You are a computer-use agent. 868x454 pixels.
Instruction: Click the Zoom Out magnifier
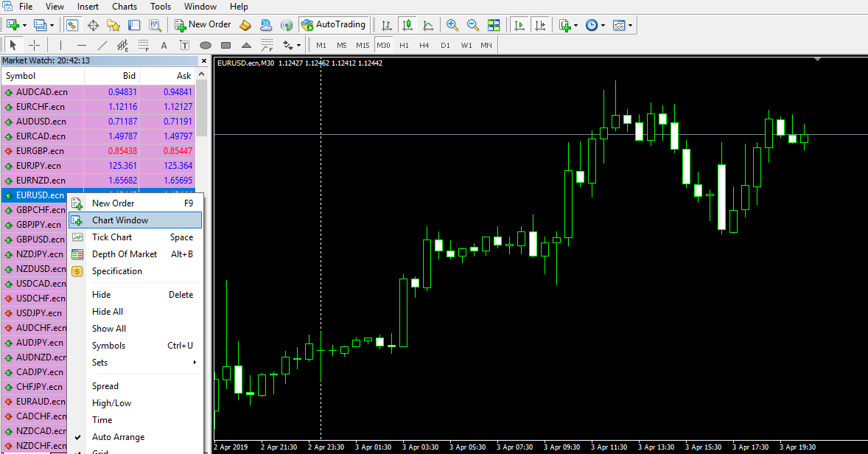coord(473,25)
